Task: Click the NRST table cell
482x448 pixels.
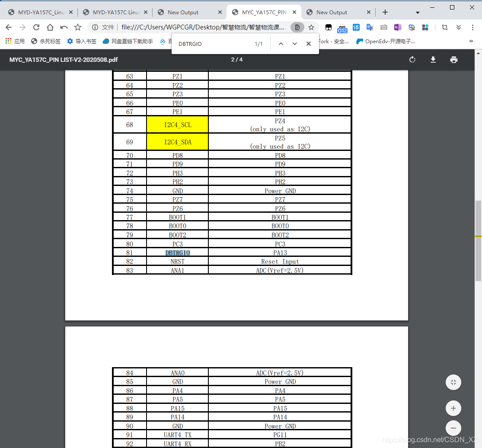Action: coord(178,262)
